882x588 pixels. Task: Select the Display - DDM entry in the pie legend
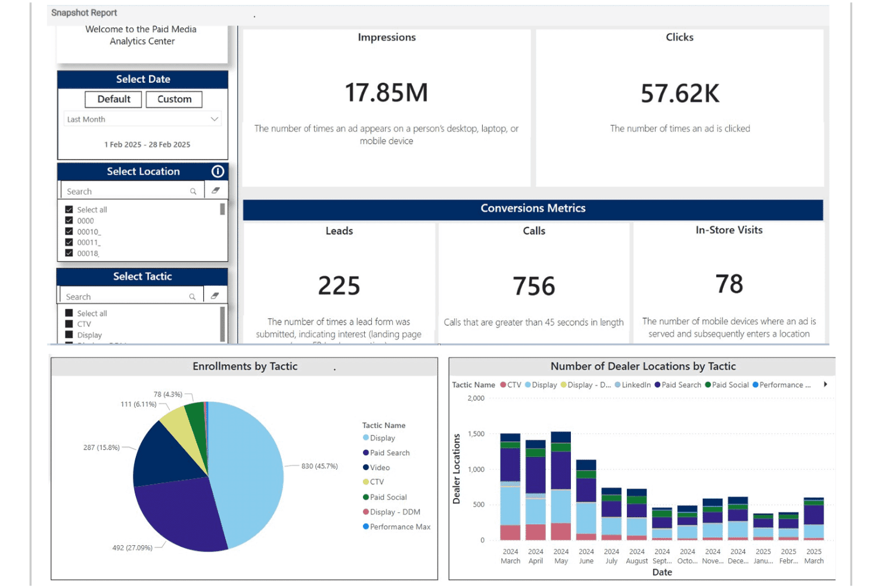pos(392,512)
